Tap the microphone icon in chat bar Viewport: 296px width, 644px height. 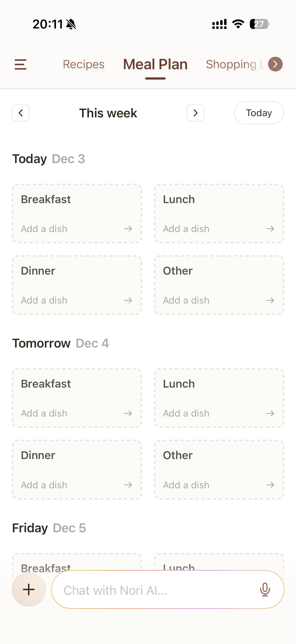click(x=265, y=589)
